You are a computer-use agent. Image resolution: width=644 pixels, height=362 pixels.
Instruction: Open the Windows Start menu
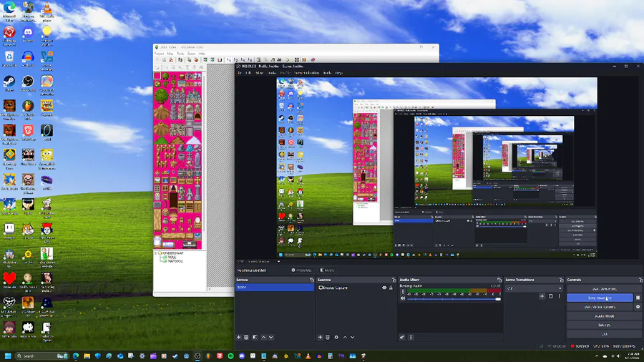click(x=8, y=356)
